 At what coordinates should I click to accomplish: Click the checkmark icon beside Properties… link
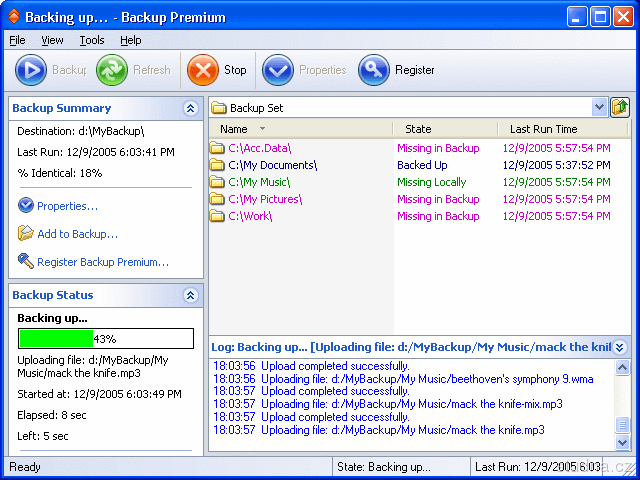[26, 205]
